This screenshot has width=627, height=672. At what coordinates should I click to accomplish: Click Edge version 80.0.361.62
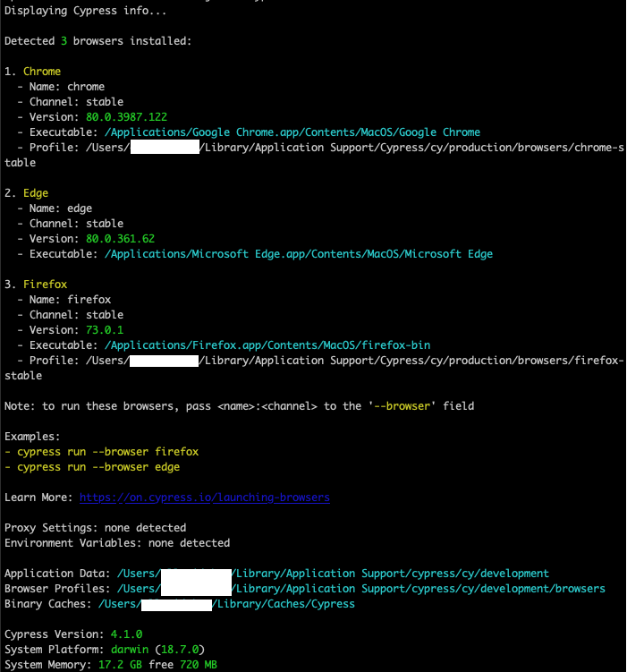coord(121,239)
